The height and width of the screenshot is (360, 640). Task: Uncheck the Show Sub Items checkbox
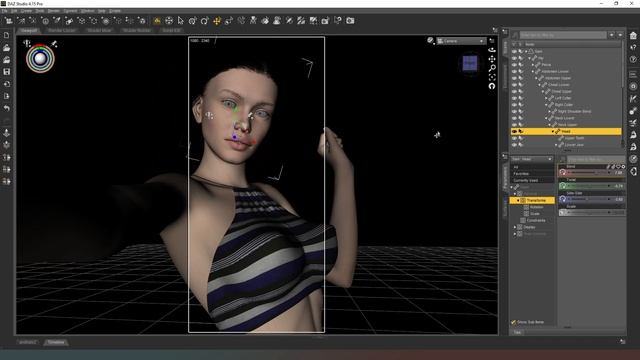(x=513, y=322)
